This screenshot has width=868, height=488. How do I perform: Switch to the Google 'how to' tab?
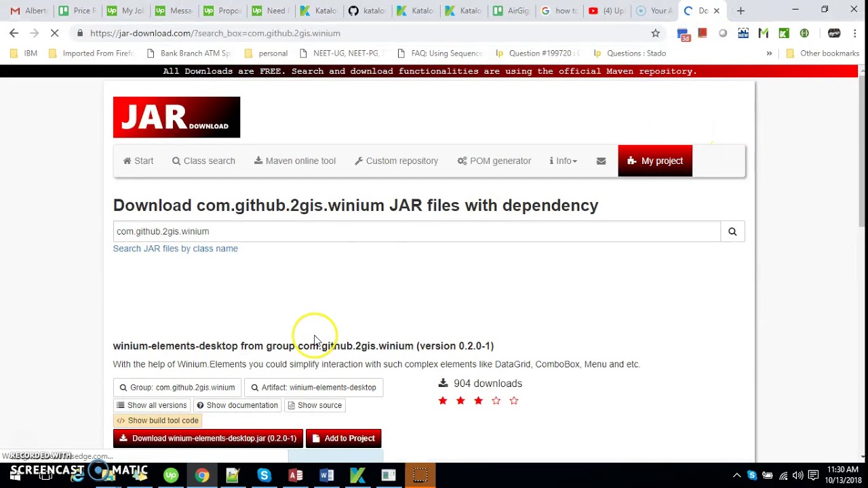point(559,11)
